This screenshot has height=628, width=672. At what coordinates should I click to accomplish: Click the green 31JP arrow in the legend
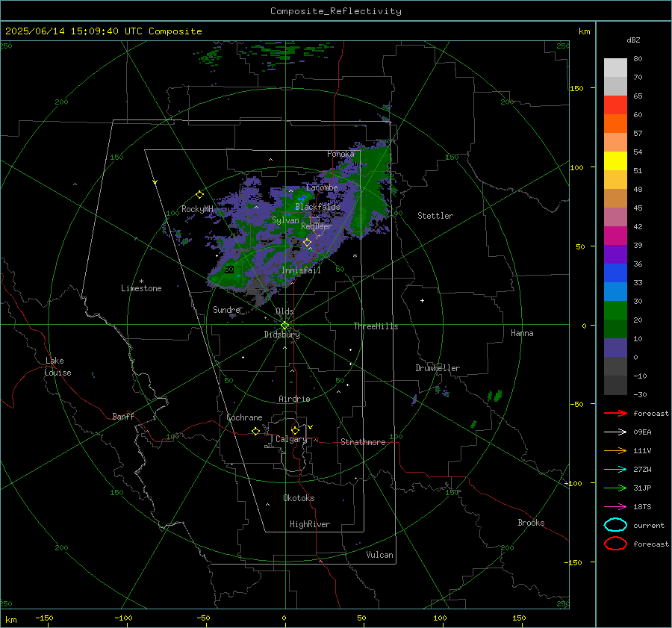[x=615, y=488]
